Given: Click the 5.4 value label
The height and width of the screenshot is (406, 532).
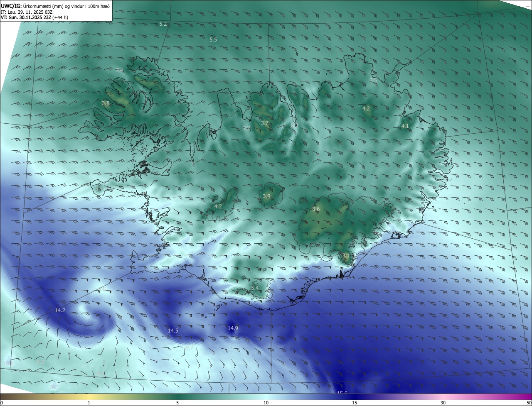Looking at the screenshot, I should (255, 288).
